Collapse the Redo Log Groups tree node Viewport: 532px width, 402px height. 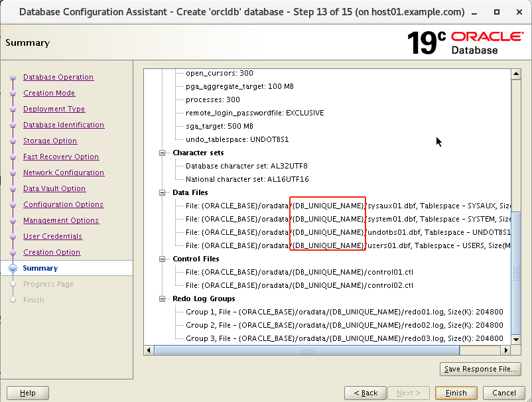[x=162, y=299]
